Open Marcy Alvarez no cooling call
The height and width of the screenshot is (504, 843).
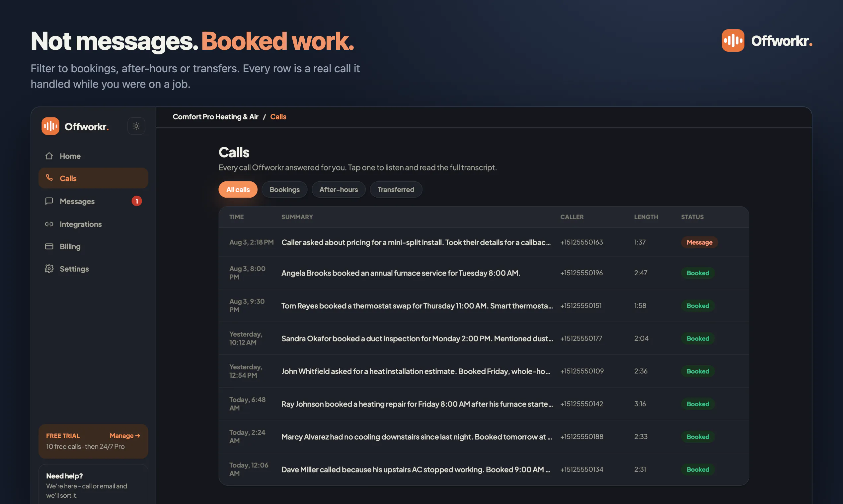coord(484,437)
